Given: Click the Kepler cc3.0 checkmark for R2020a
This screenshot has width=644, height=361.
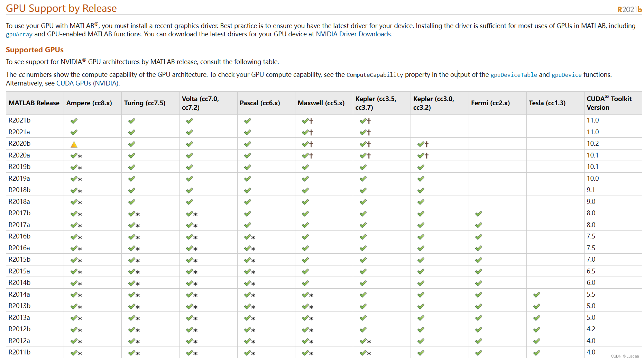Looking at the screenshot, I should [x=423, y=156].
